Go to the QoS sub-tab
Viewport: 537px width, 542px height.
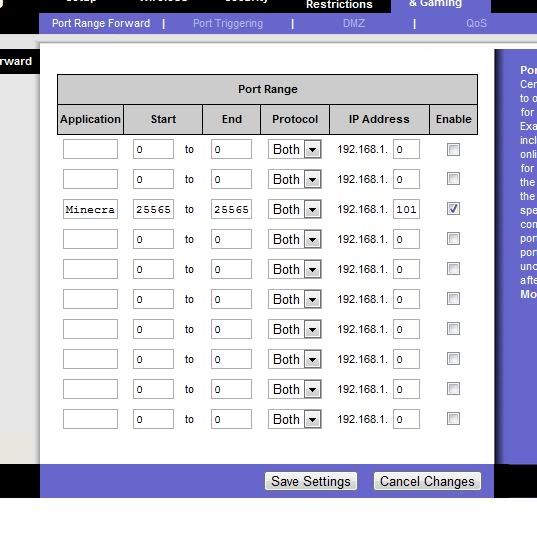pos(476,24)
